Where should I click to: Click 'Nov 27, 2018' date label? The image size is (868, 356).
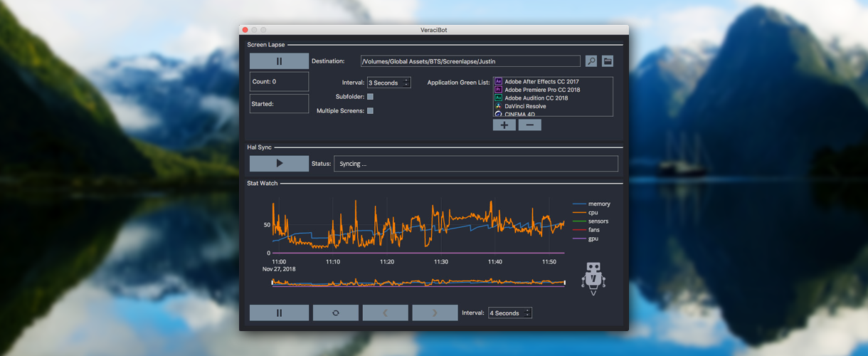point(279,269)
